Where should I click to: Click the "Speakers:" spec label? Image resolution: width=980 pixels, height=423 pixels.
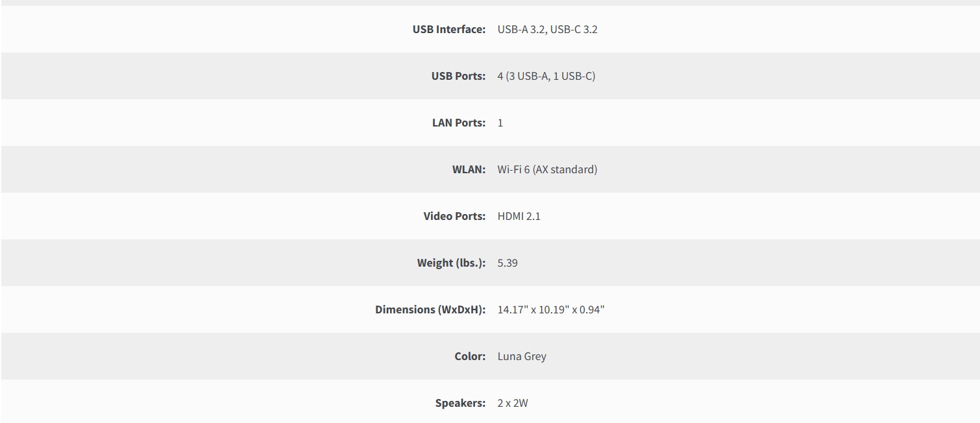tap(460, 403)
